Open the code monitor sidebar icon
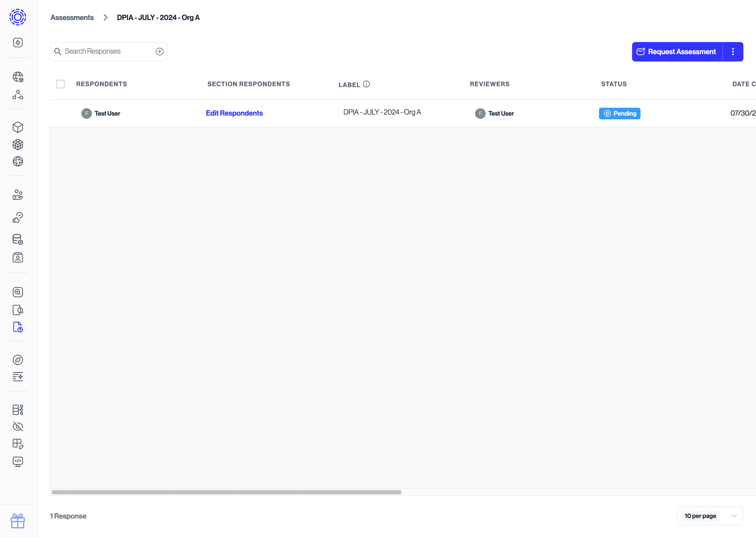756x538 pixels. (x=18, y=462)
